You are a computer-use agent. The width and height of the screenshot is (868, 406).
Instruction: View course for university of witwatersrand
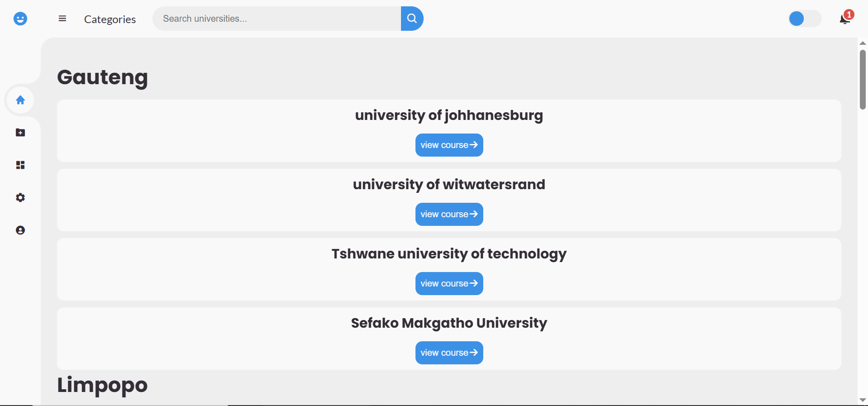coord(449,215)
